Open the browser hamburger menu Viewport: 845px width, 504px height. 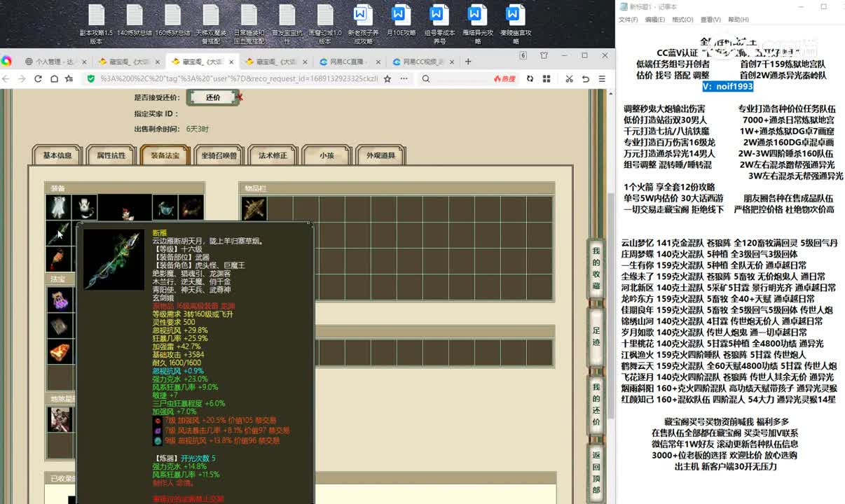click(602, 79)
